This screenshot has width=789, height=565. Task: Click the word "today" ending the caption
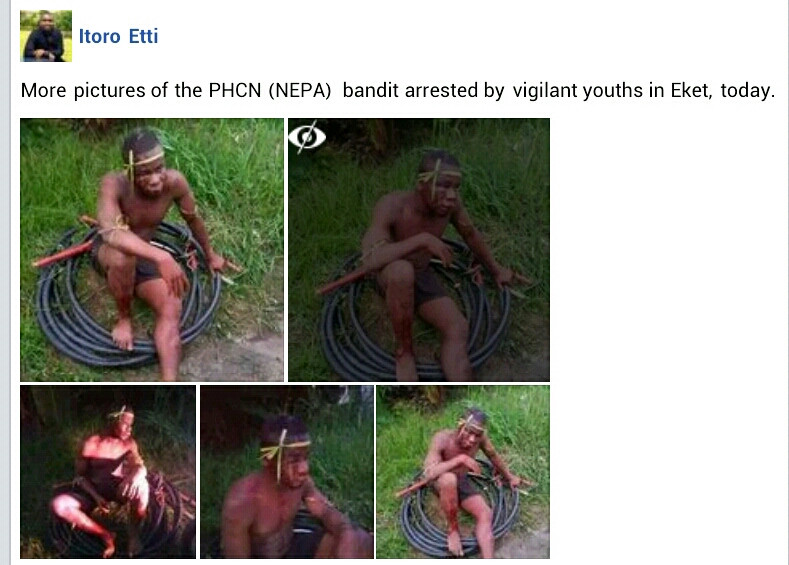(748, 91)
